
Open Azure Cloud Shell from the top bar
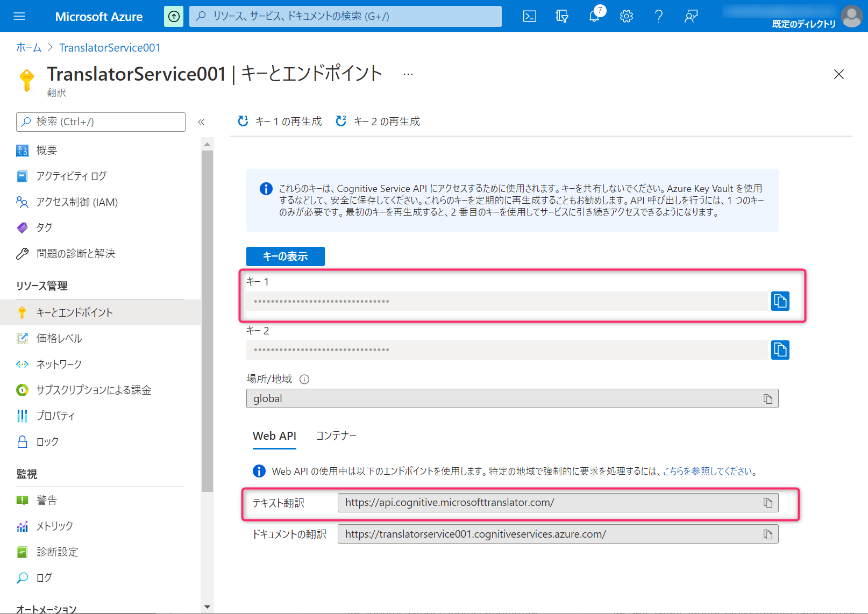(x=529, y=16)
